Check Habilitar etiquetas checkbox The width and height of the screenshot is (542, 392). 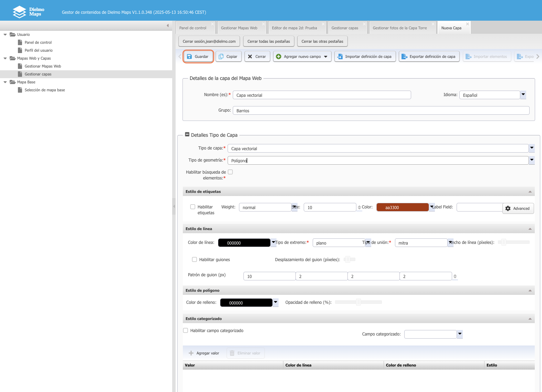tap(193, 207)
